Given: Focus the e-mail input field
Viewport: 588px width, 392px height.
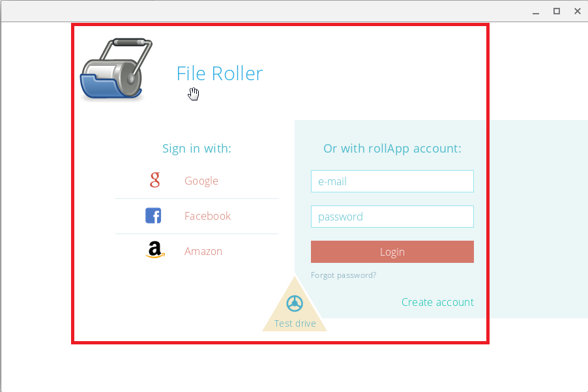Looking at the screenshot, I should [x=392, y=181].
